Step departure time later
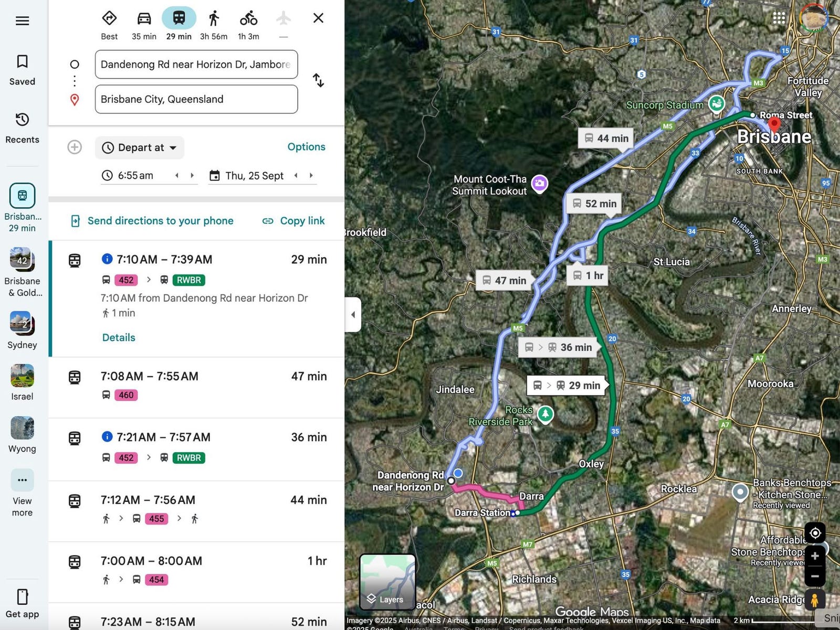The height and width of the screenshot is (630, 840). tap(192, 175)
